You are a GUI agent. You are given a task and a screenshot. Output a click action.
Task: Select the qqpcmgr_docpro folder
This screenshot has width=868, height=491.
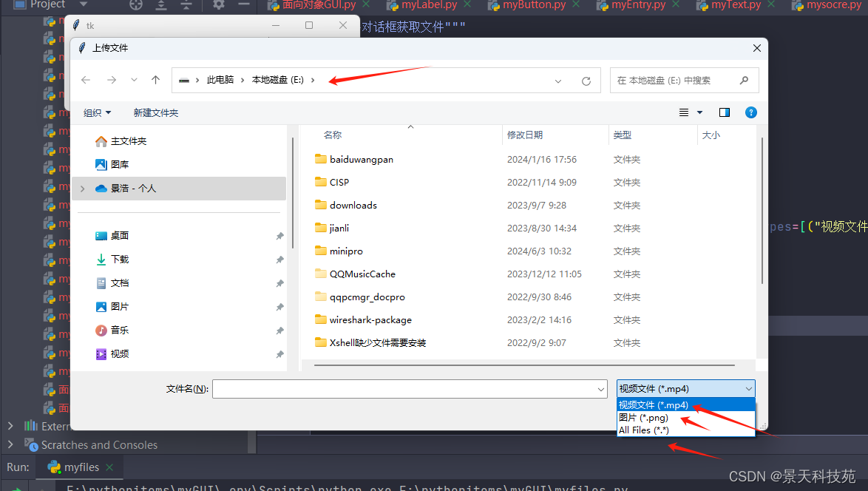(367, 297)
